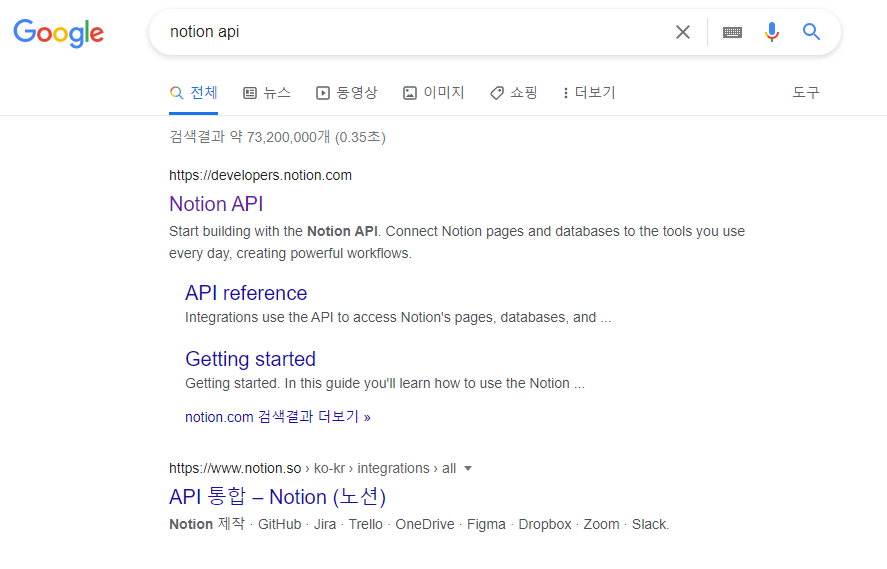Open API 통합 – Notion (노션) result
This screenshot has width=887, height=569.
(277, 497)
